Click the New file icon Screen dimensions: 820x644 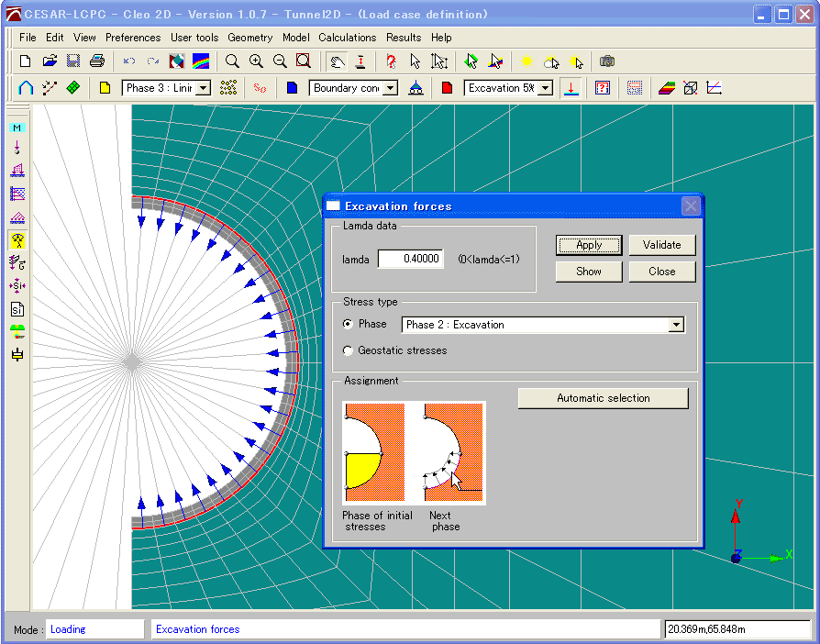click(25, 61)
